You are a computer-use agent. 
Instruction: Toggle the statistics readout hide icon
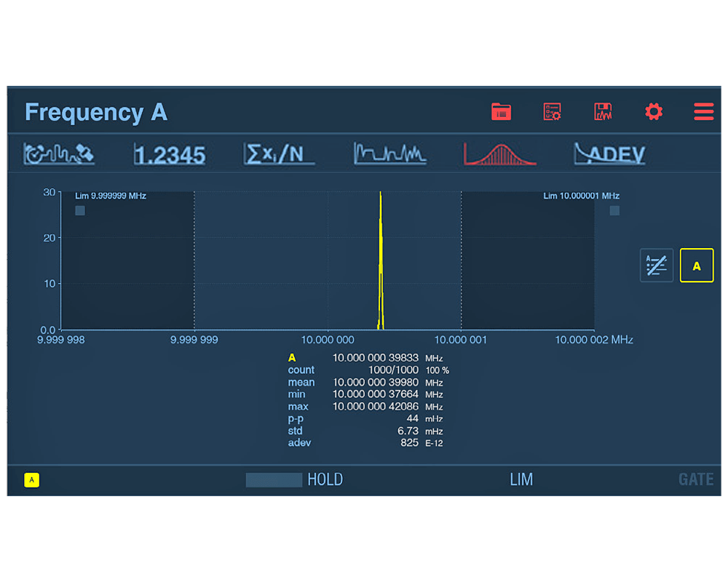tap(656, 265)
